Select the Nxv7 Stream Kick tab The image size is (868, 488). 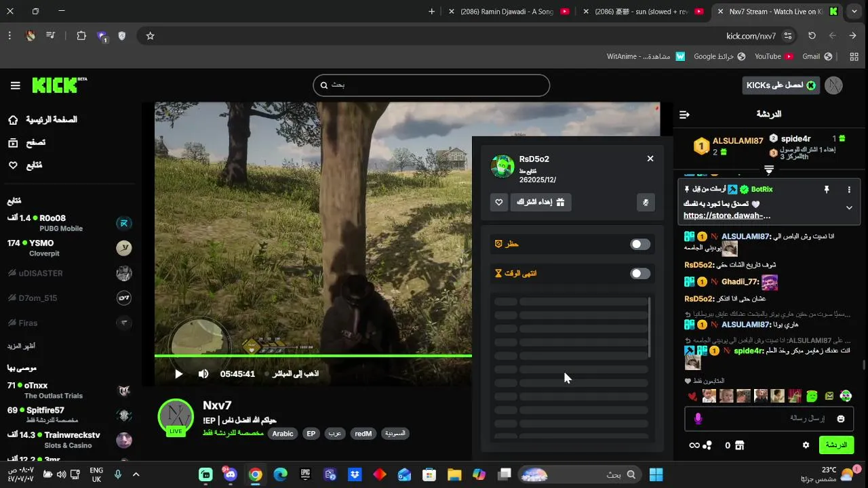coord(778,12)
